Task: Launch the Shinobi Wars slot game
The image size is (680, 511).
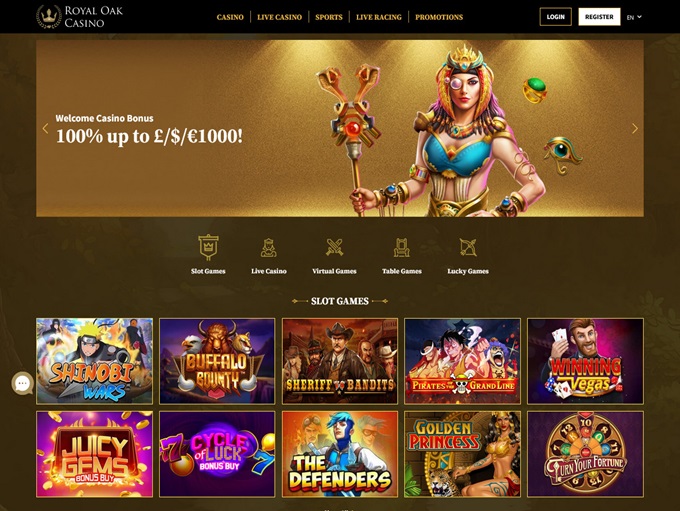Action: pos(95,361)
